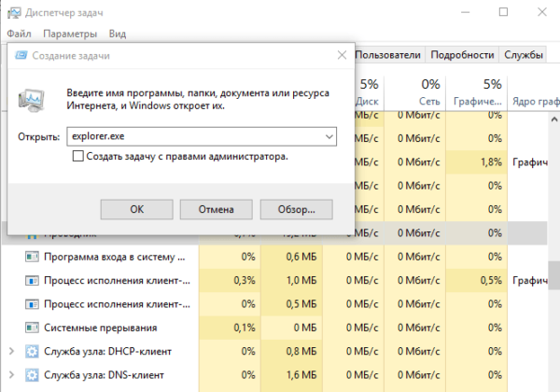Sort by the Сеть column header
Image resolution: width=560 pixels, height=392 pixels.
[415, 92]
